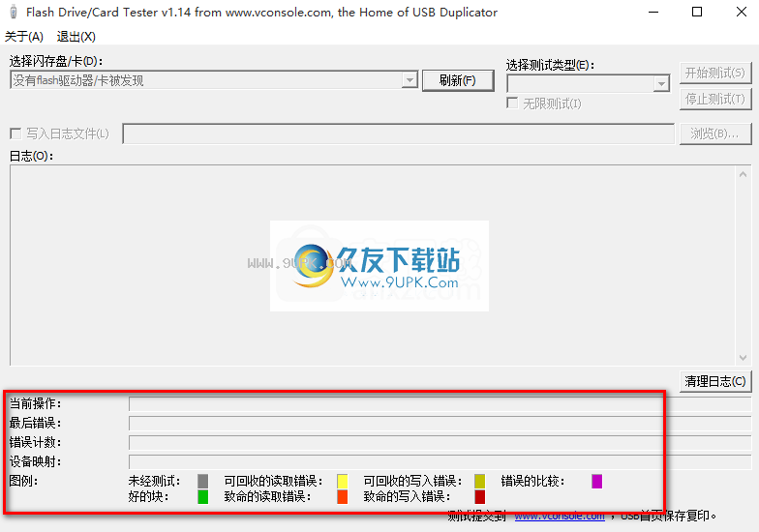Screen dimensions: 759x532
Task: Maximize the Flash Drive/Card Tester window
Action: (x=697, y=12)
